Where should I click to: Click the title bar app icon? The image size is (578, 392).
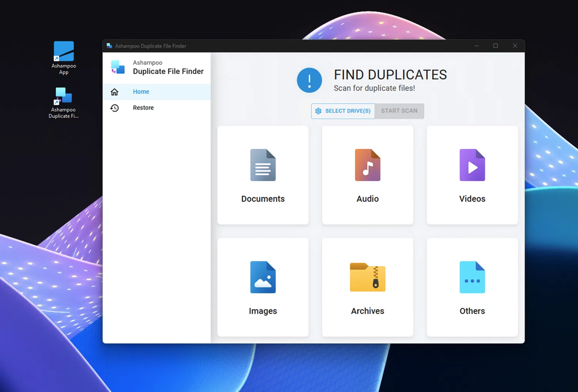pyautogui.click(x=109, y=46)
